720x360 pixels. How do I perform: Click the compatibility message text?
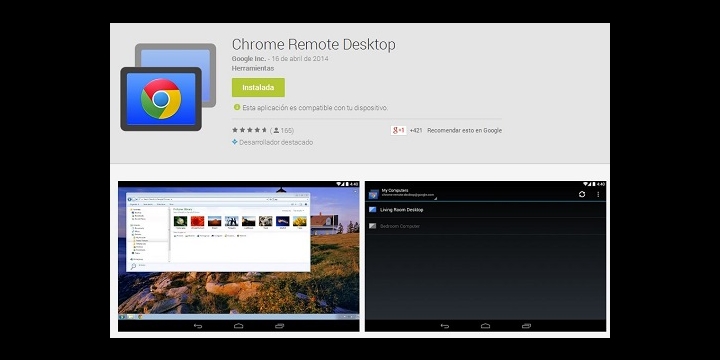pyautogui.click(x=315, y=108)
